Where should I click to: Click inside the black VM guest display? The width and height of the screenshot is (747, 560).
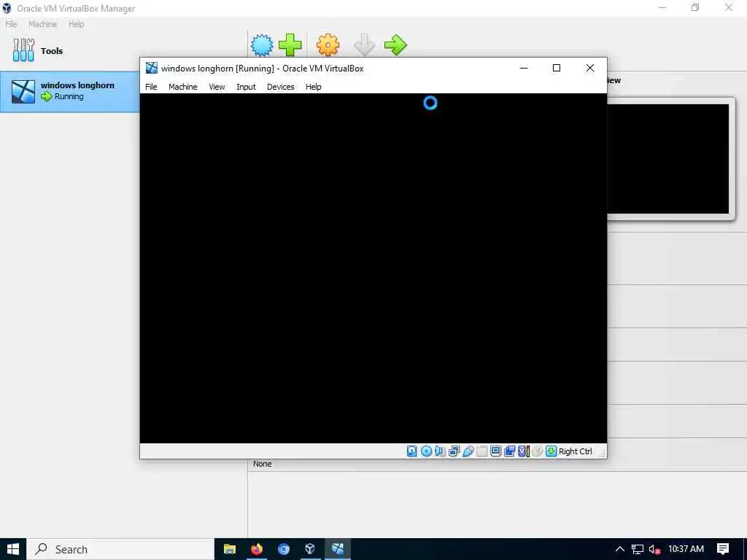point(373,268)
